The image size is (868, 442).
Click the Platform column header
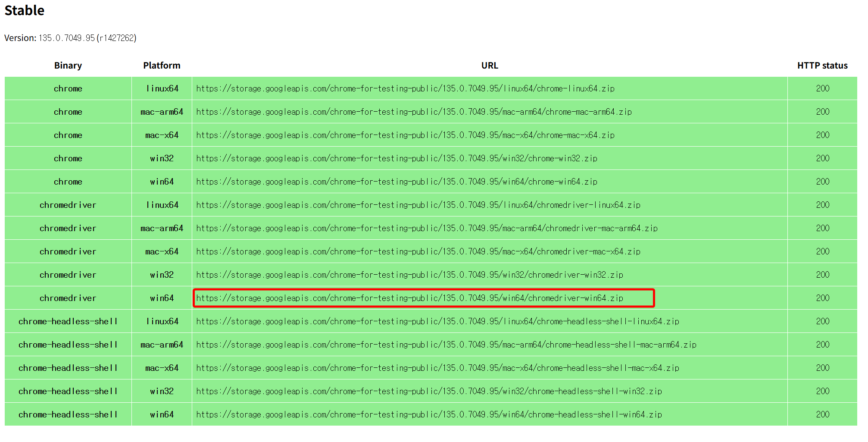click(162, 66)
